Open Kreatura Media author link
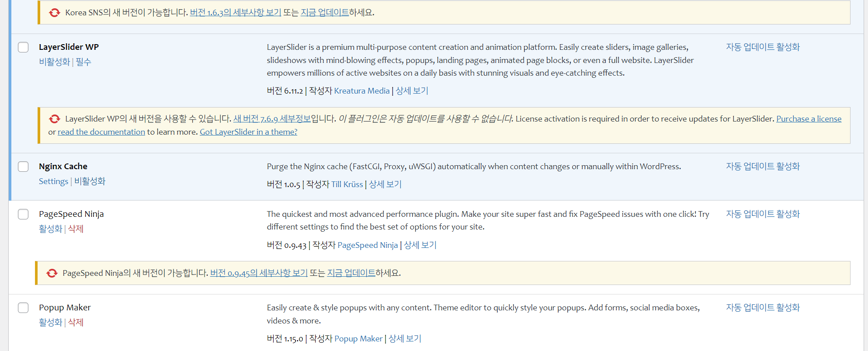This screenshot has height=351, width=868. [x=362, y=90]
